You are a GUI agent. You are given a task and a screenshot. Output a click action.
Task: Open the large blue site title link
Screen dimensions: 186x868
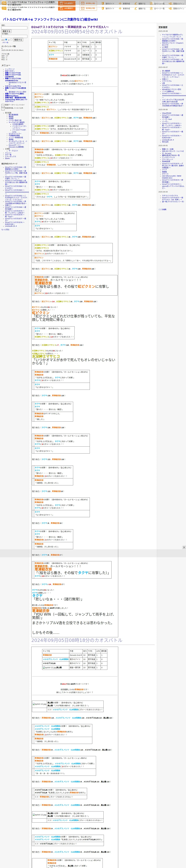click(x=50, y=20)
